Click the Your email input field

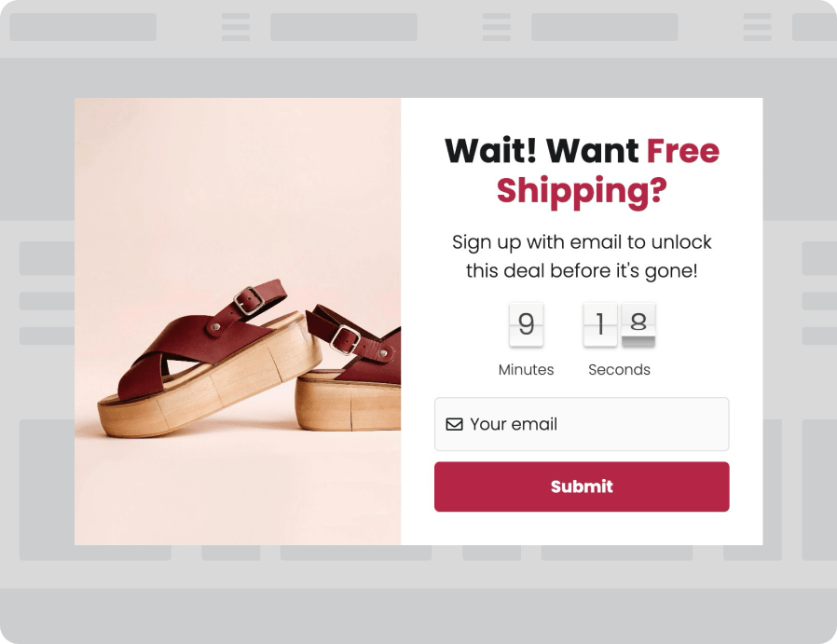(x=582, y=424)
